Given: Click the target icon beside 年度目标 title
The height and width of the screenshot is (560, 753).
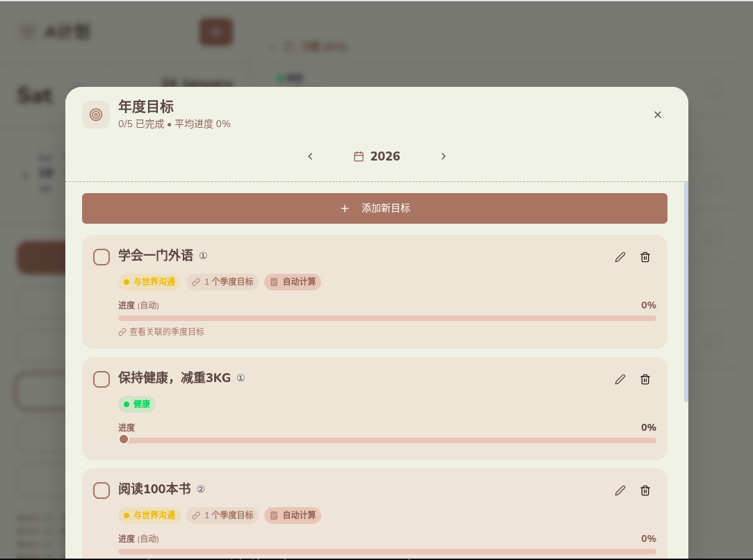Looking at the screenshot, I should [x=96, y=115].
